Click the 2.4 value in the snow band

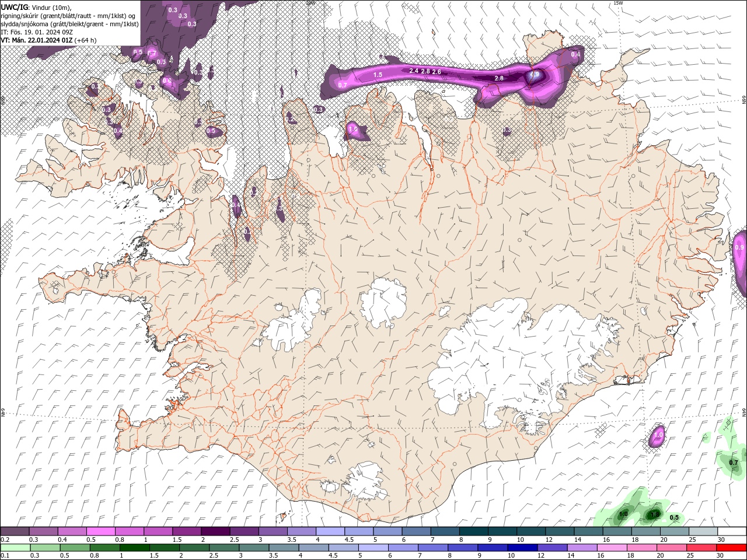pyautogui.click(x=414, y=71)
